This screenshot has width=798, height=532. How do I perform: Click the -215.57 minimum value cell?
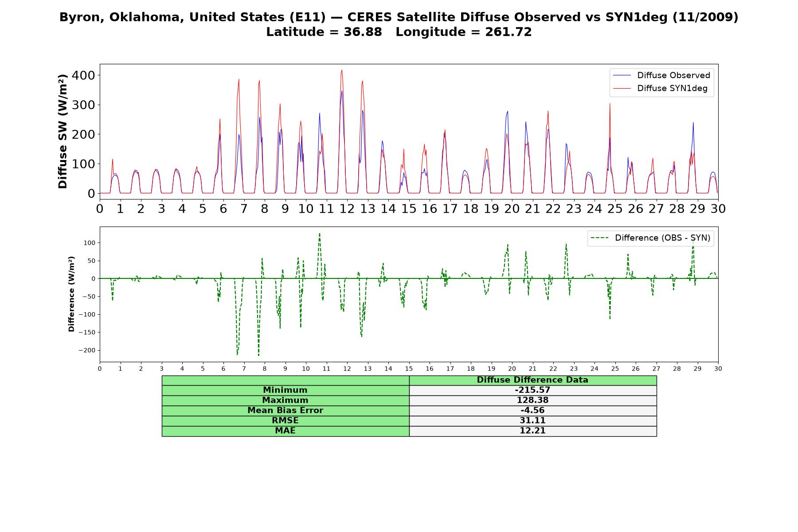point(532,390)
